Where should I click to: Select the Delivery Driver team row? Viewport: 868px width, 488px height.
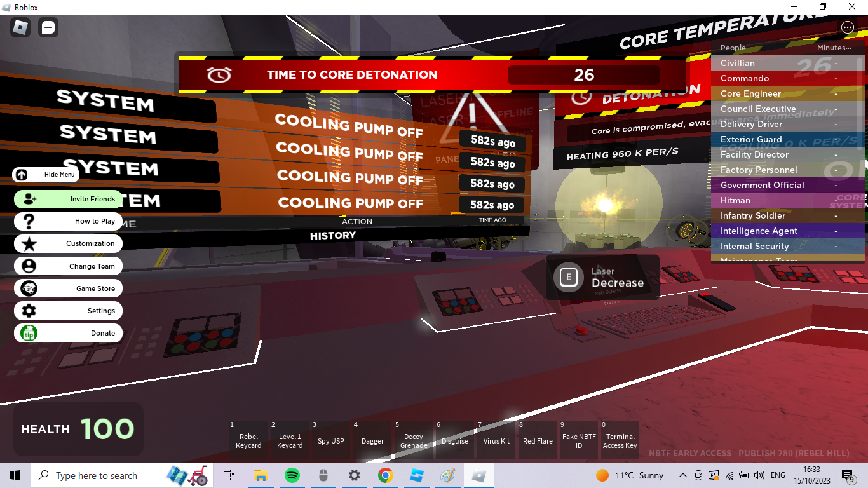pyautogui.click(x=785, y=124)
